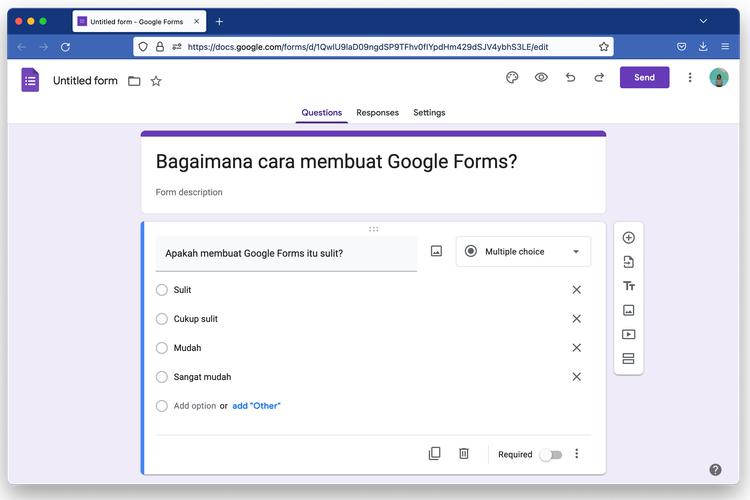
Task: Select the Cukup sulit radio button
Action: [x=162, y=319]
